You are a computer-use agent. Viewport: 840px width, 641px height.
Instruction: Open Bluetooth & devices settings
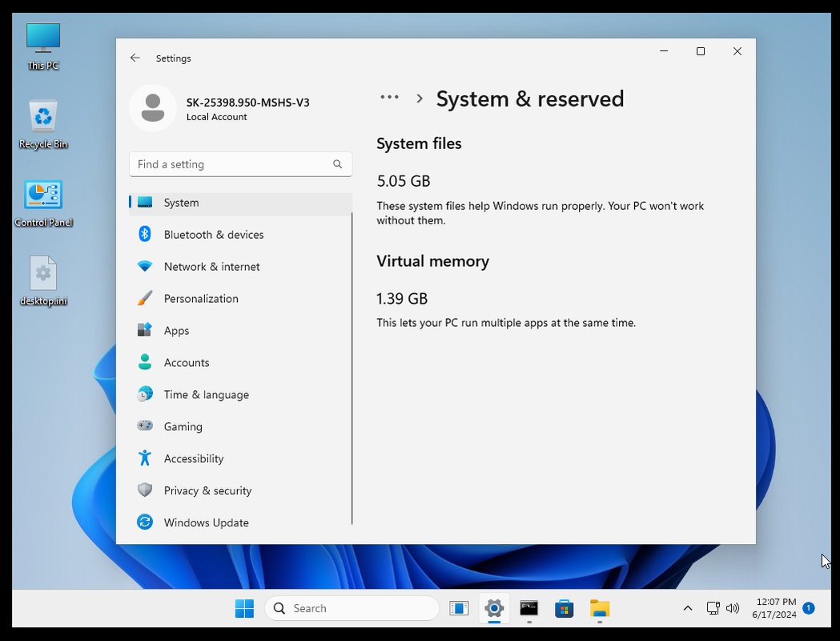click(x=240, y=235)
